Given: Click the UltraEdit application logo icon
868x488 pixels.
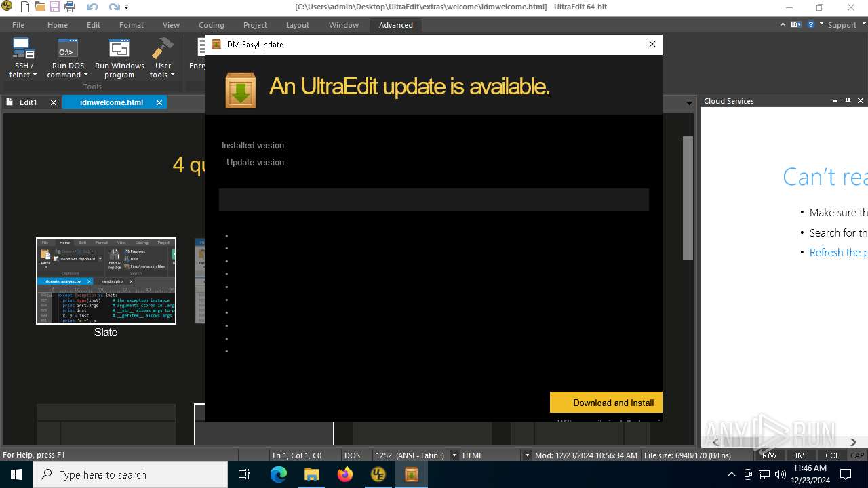Looking at the screenshot, I should (x=7, y=7).
